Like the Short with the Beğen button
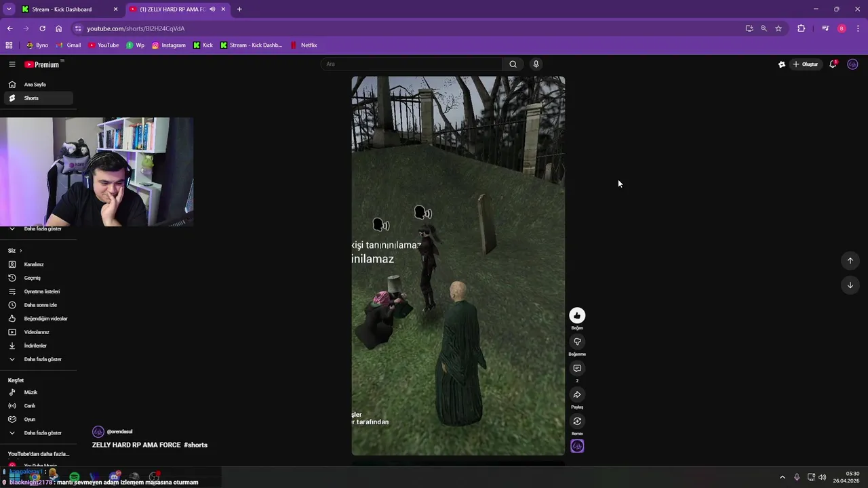This screenshot has height=488, width=868. coord(577,315)
